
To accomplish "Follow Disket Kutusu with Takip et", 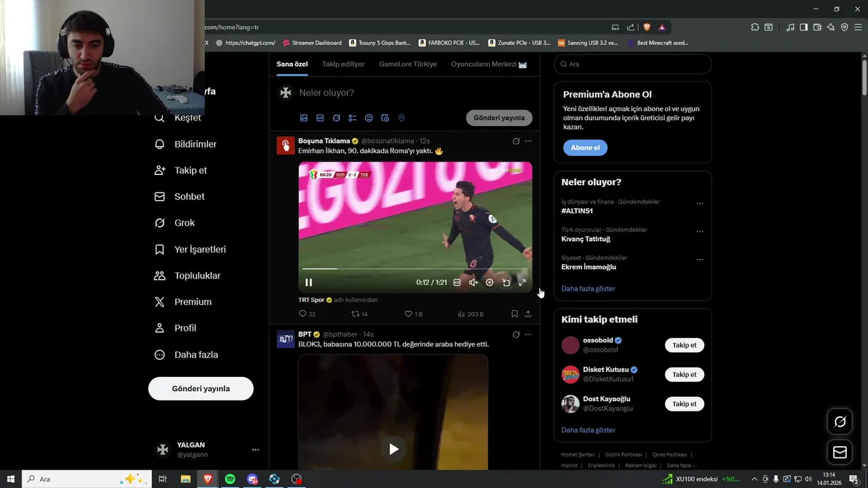I will tap(684, 374).
